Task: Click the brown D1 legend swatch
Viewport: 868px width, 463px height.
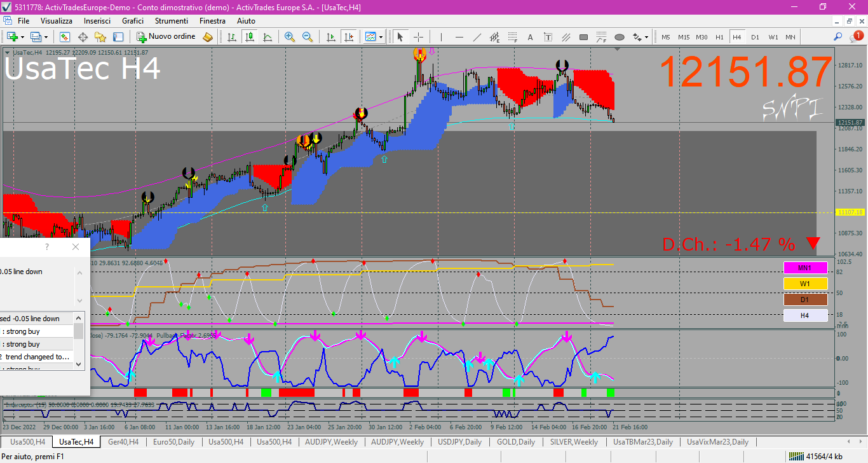Action: [x=805, y=300]
